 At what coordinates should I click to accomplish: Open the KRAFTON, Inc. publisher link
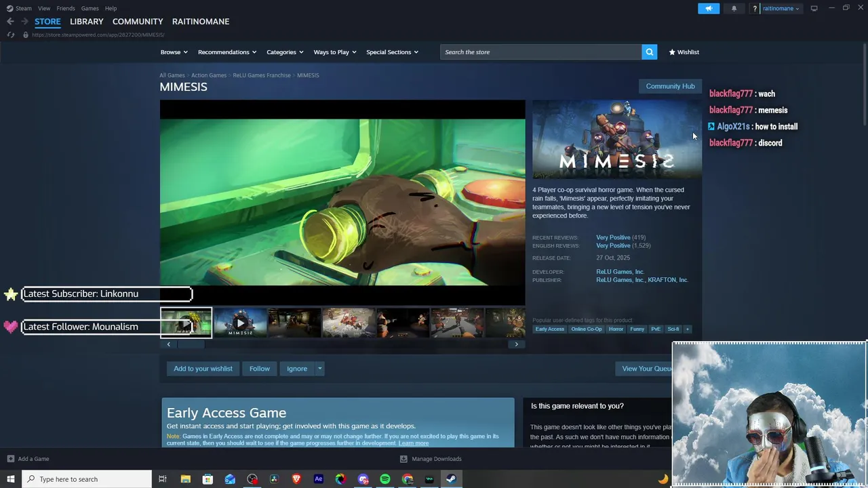pyautogui.click(x=668, y=280)
